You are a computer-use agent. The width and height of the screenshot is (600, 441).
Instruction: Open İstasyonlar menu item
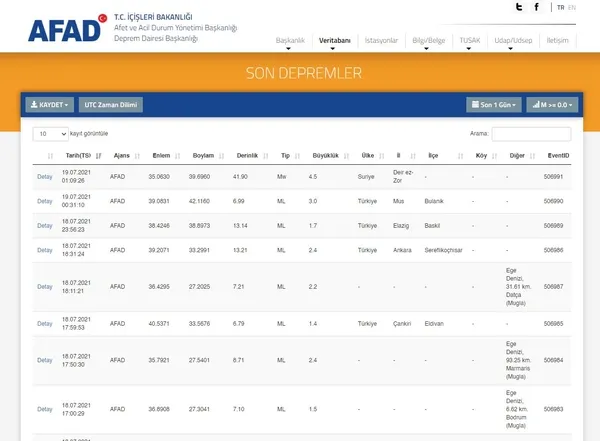pos(381,41)
